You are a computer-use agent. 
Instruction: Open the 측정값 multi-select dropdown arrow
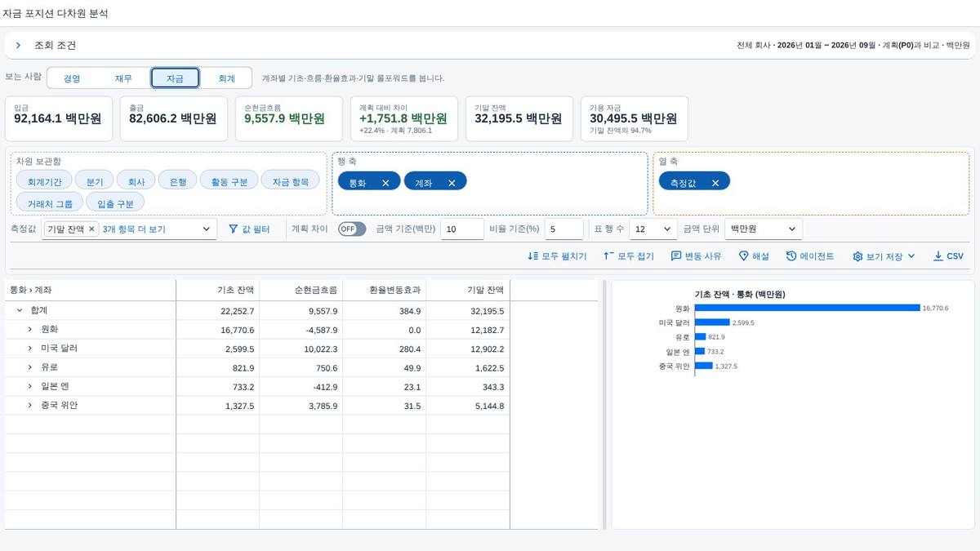pyautogui.click(x=206, y=230)
